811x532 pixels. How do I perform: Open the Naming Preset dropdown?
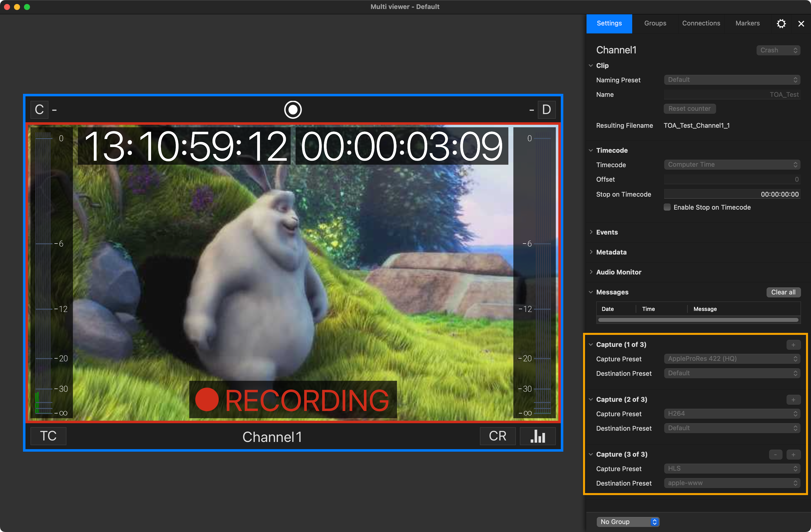(732, 80)
